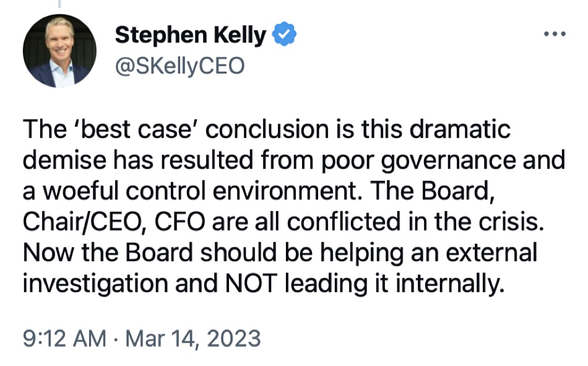Click the display name Stephen Kelly

click(x=191, y=35)
